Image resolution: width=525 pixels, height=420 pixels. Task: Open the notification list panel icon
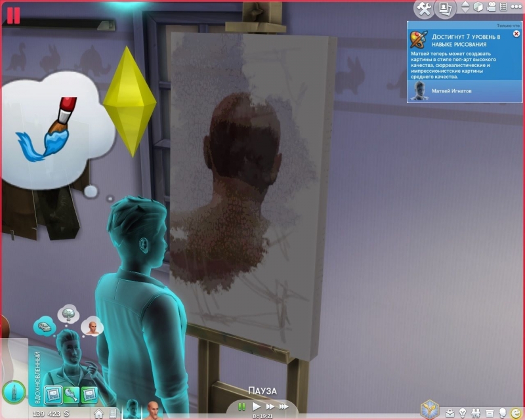503,7
